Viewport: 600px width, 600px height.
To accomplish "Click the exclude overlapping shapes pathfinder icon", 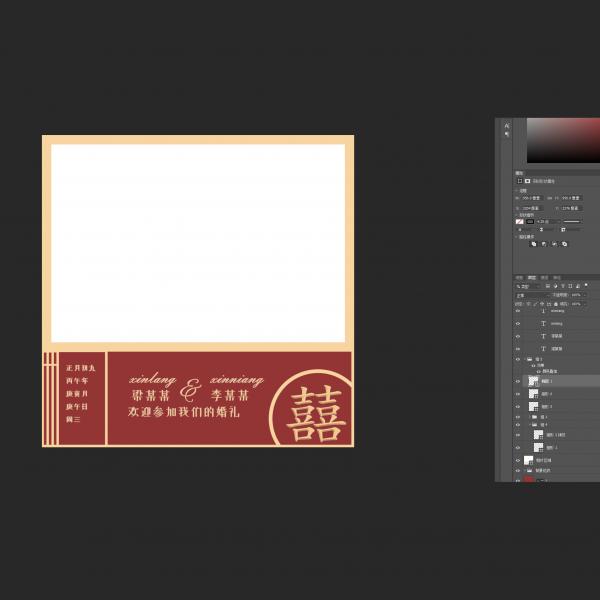I will pos(565,243).
